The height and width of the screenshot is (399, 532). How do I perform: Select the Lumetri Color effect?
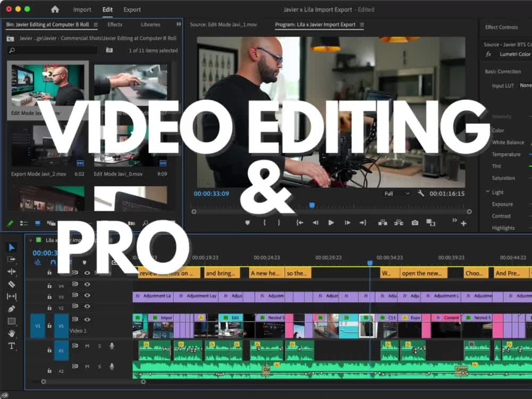(x=514, y=54)
